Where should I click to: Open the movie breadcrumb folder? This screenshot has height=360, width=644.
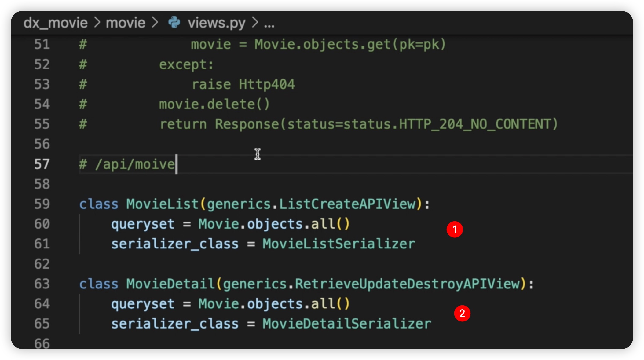(x=126, y=23)
